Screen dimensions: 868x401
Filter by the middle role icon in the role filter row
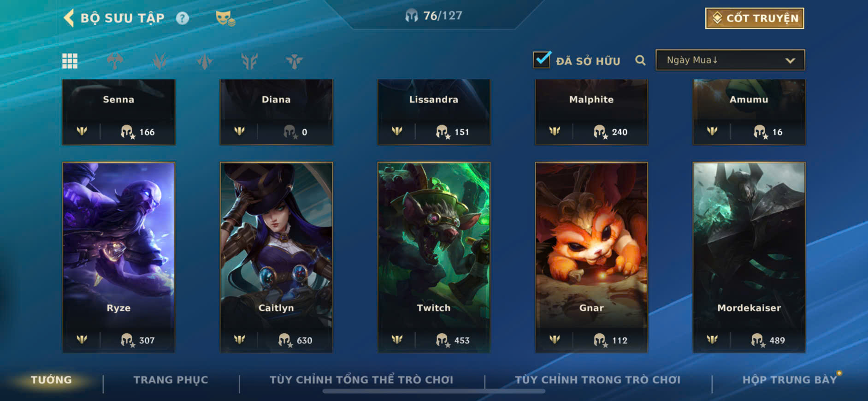pyautogui.click(x=204, y=61)
